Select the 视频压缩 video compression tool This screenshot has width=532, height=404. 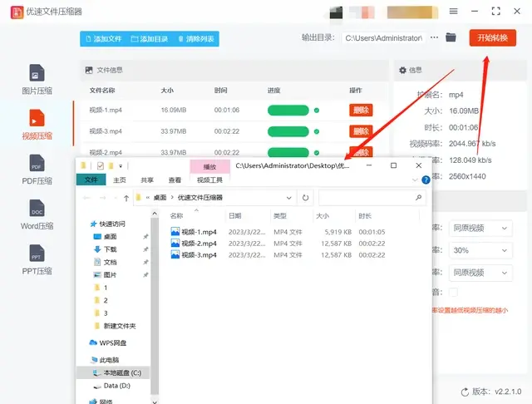37,125
